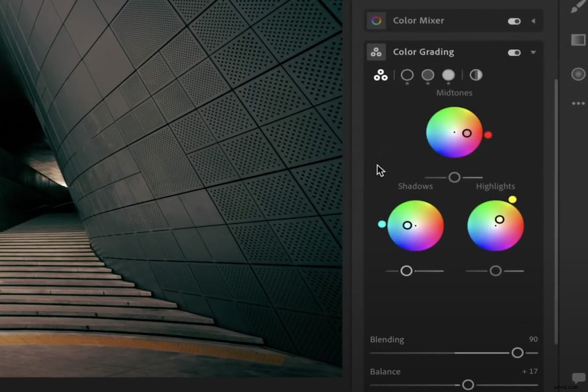Select the 3-way color grading view
This screenshot has height=392, width=588.
click(381, 75)
